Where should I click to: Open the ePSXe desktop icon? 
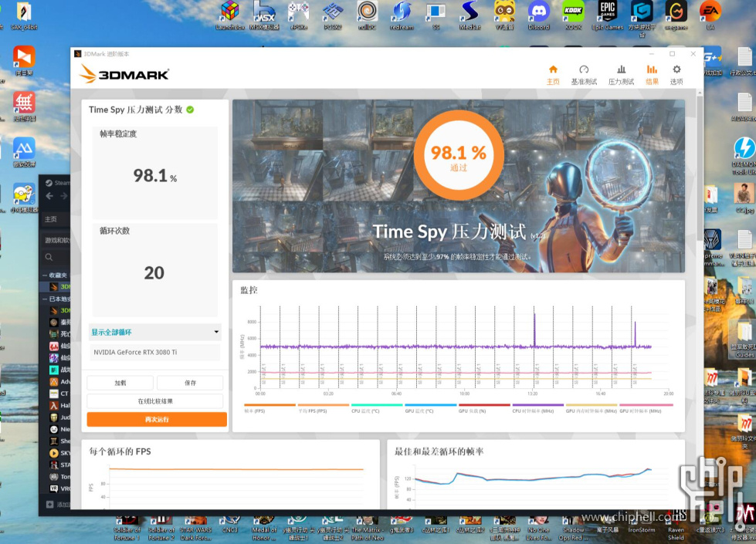(x=299, y=15)
